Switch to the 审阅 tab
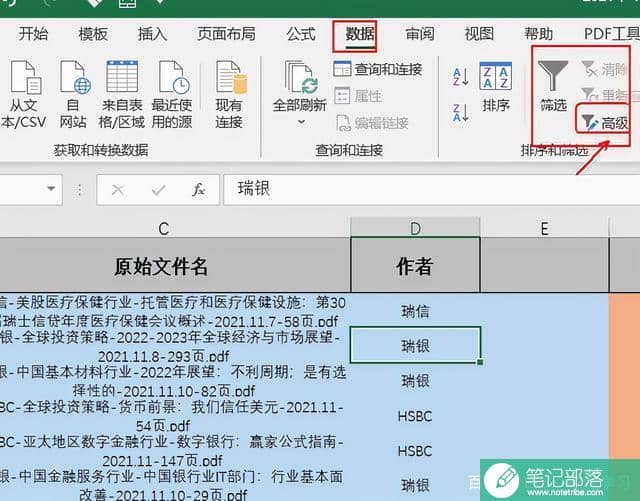The height and width of the screenshot is (501, 640). 420,34
